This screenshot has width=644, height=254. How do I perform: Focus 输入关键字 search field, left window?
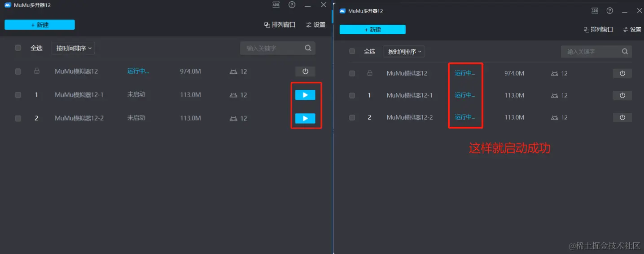278,48
